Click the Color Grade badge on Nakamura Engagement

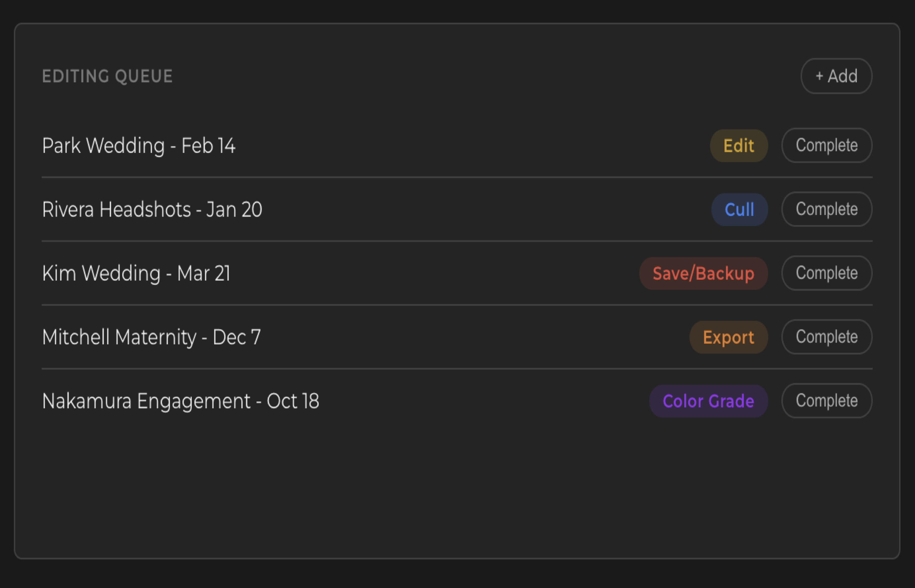click(708, 400)
